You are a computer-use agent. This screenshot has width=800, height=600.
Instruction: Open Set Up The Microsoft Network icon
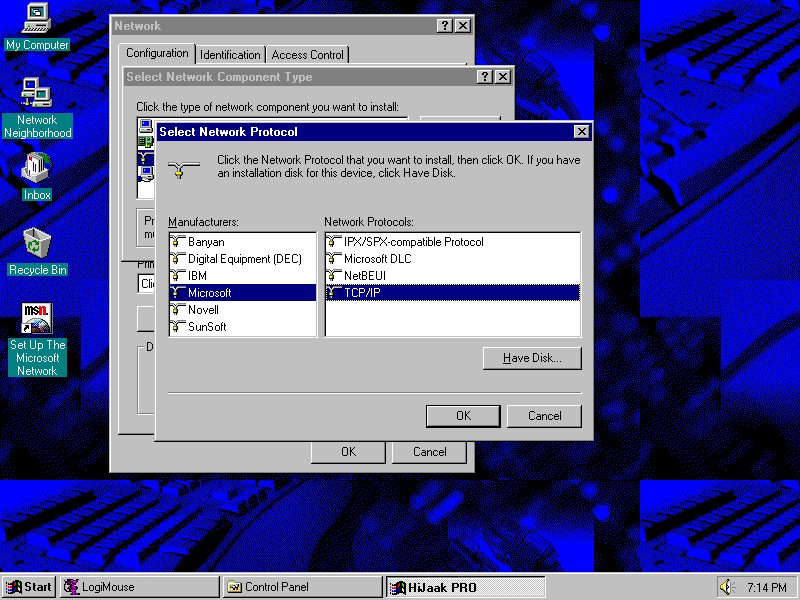point(37,320)
